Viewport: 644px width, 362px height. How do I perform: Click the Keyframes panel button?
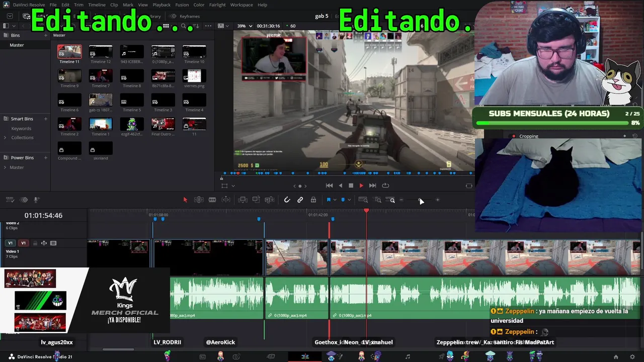[x=185, y=16]
